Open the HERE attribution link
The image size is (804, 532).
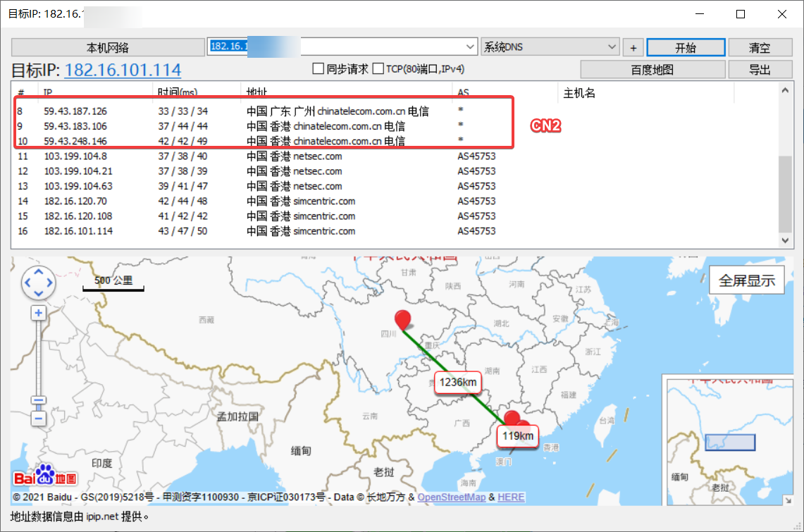point(509,497)
